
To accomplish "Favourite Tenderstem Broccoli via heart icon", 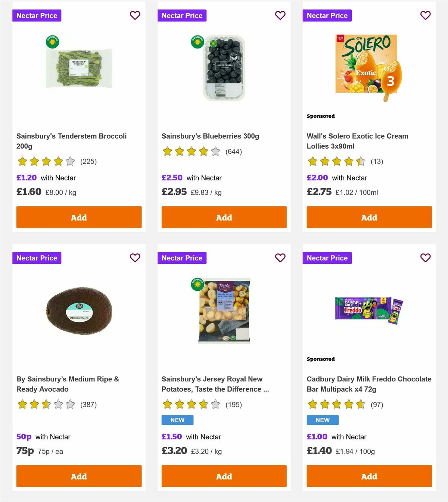I will coord(135,16).
